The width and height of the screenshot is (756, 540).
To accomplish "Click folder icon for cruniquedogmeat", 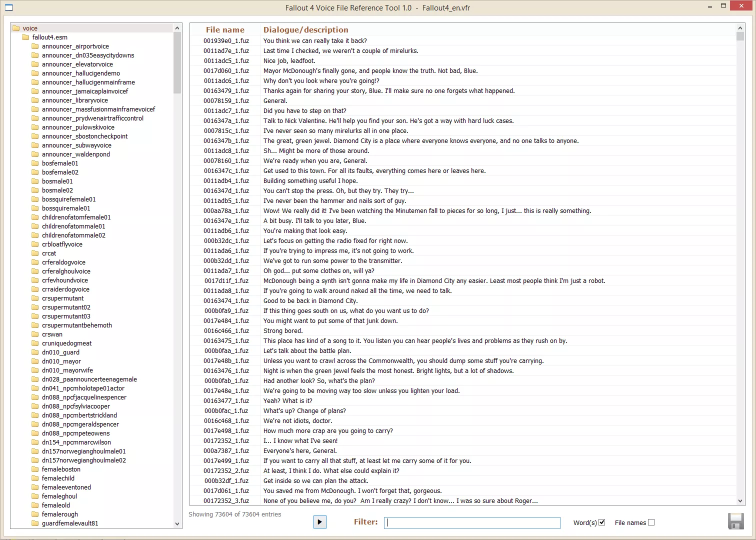I will (35, 343).
